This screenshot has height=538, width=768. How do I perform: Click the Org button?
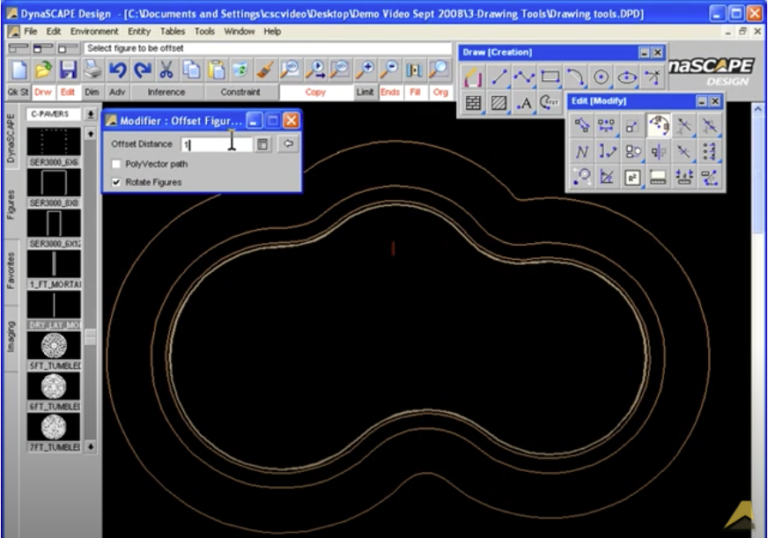[x=440, y=92]
